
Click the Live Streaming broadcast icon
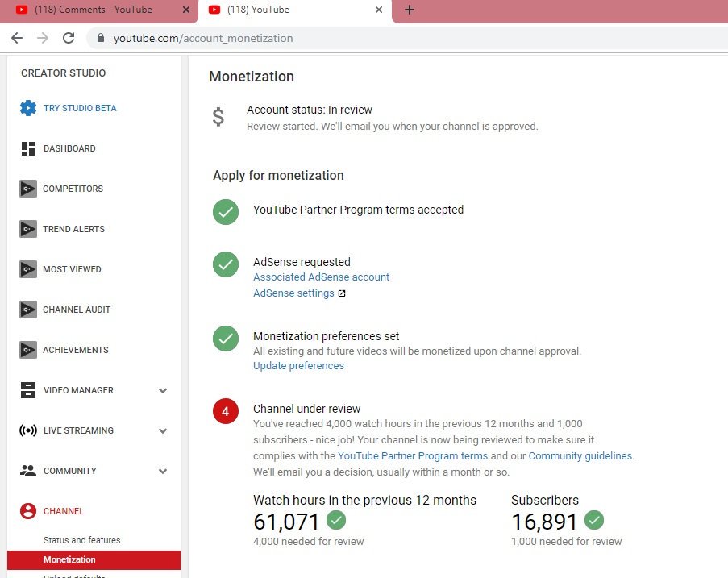pos(28,430)
